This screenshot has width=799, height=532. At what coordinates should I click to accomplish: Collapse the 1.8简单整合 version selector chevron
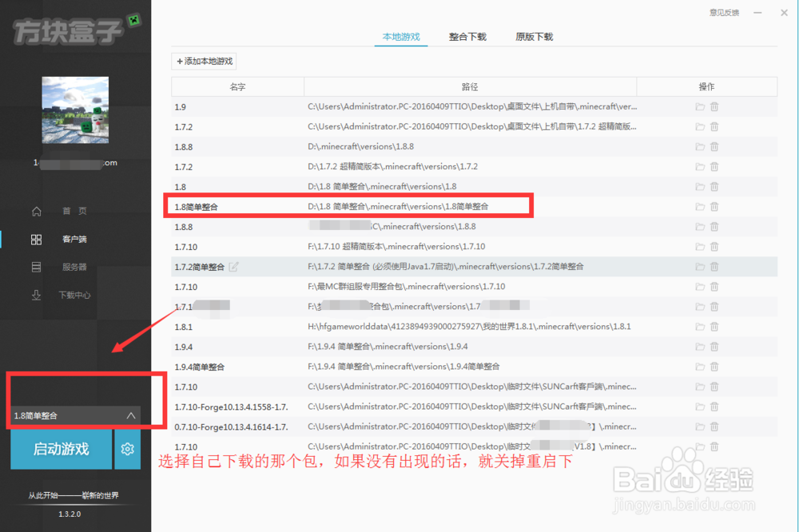[130, 415]
